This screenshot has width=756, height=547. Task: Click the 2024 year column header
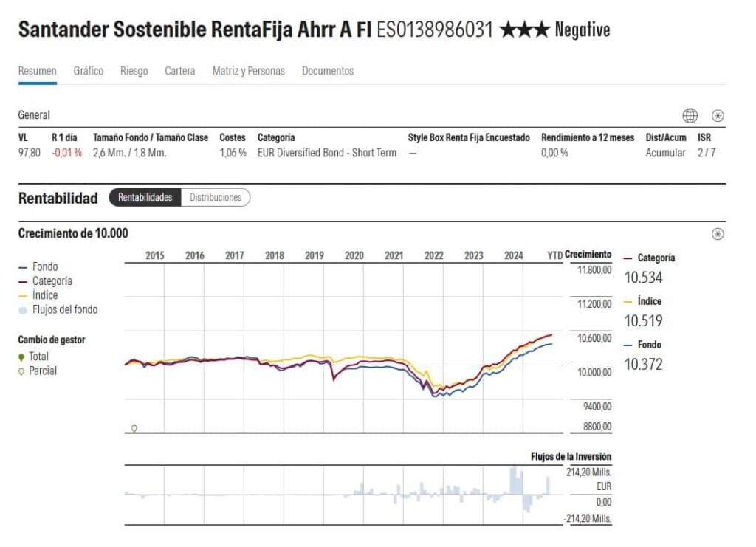point(514,255)
